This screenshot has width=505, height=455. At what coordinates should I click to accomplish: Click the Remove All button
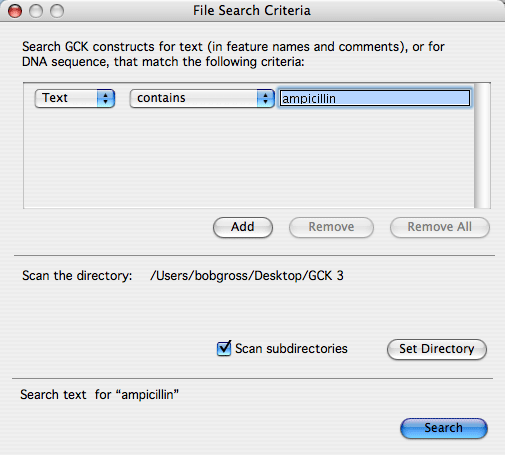point(440,227)
